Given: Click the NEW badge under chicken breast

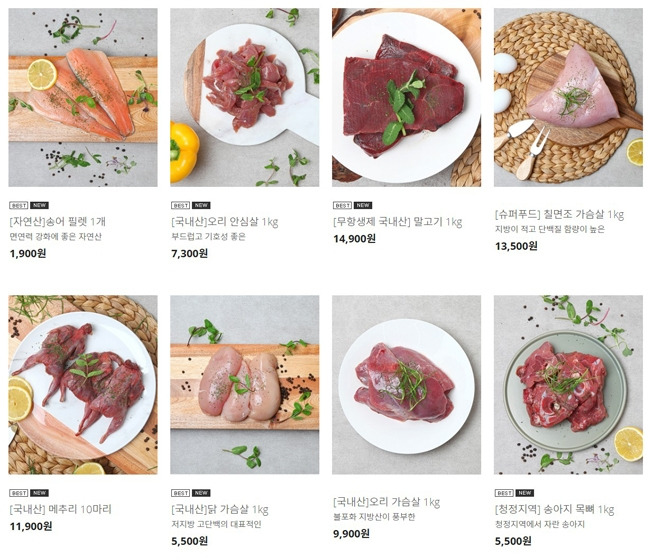Looking at the screenshot, I should pyautogui.click(x=201, y=493).
